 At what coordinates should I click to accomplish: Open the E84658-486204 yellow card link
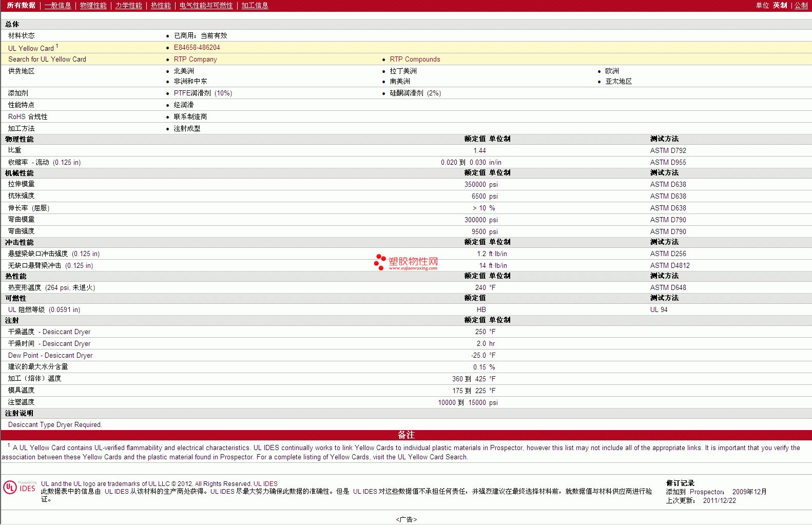pos(197,47)
